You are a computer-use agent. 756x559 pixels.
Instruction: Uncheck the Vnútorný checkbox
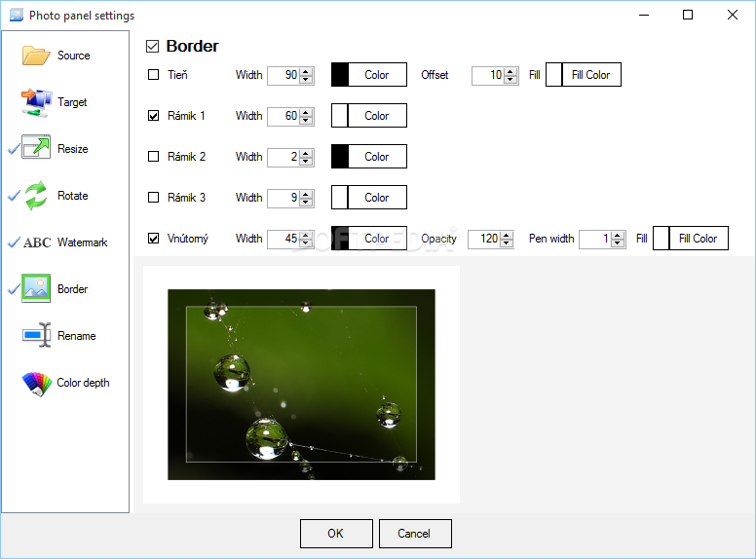(x=153, y=239)
